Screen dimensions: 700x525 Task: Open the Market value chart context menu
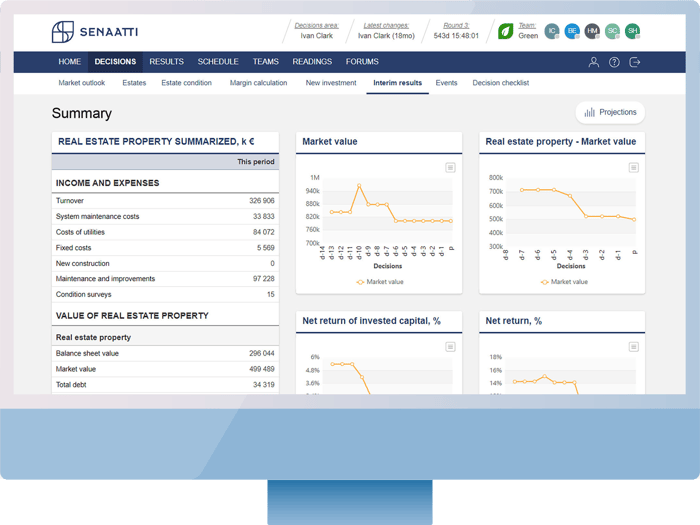pyautogui.click(x=450, y=168)
